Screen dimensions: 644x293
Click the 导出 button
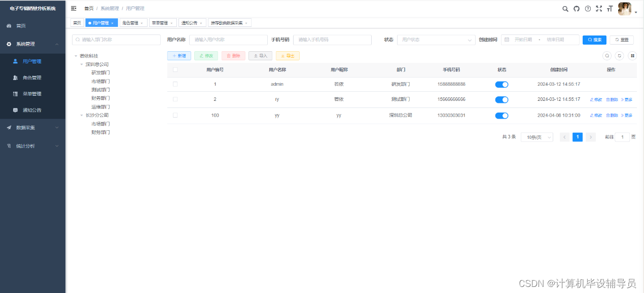coord(288,56)
